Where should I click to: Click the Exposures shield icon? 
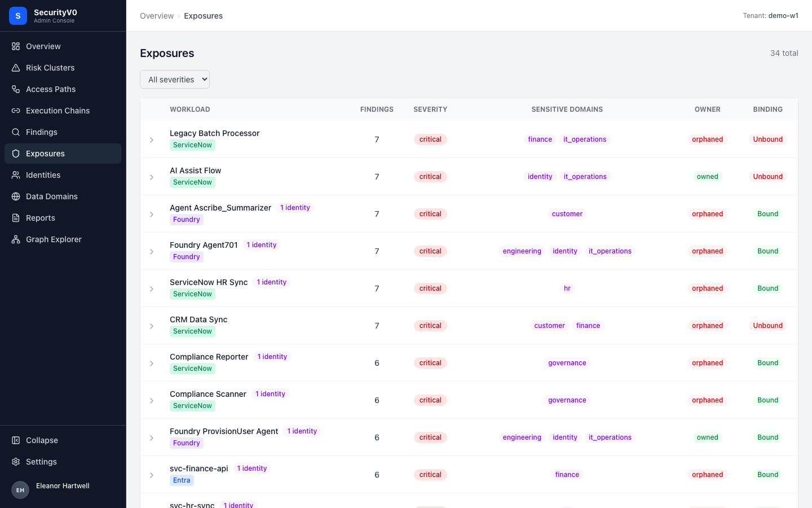[x=16, y=154]
